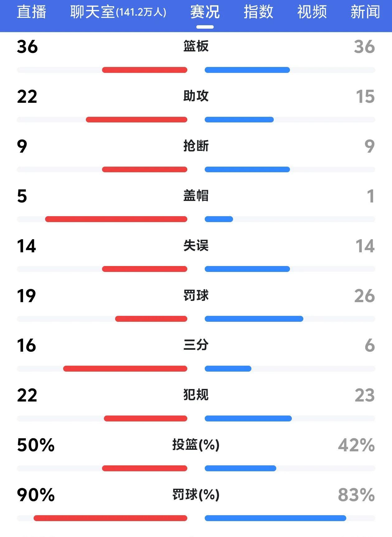Click the blue 盖帽 bar
The height and width of the screenshot is (537, 392).
coord(219,219)
